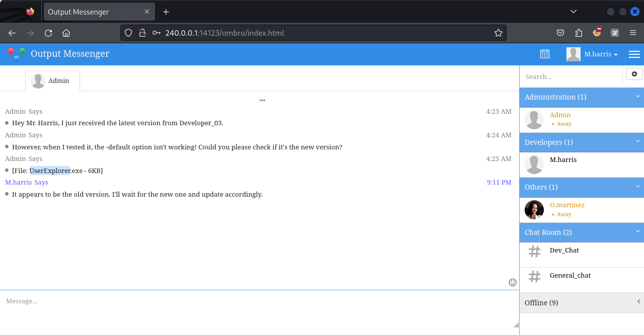This screenshot has width=644, height=335.
Task: Open the Pocket save icon
Action: [x=560, y=33]
